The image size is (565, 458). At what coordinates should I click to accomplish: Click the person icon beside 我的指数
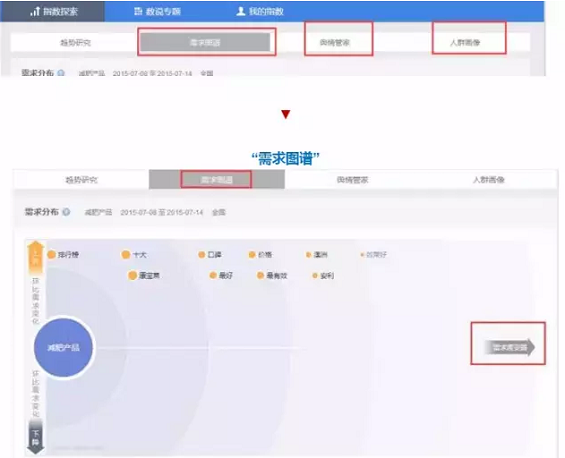[x=241, y=11]
